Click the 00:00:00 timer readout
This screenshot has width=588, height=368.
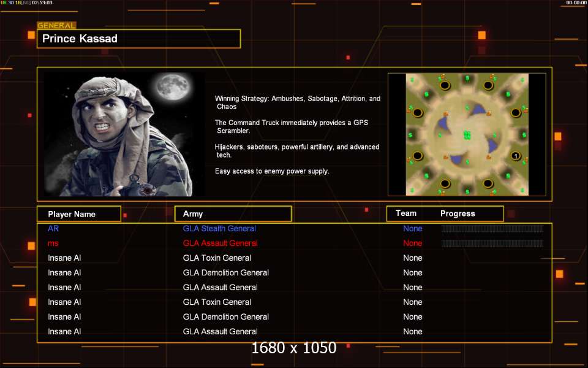576,2
